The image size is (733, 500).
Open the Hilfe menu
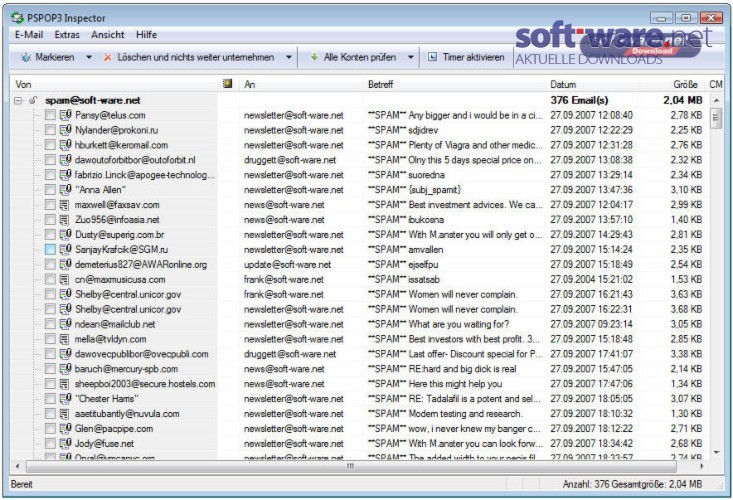(146, 35)
